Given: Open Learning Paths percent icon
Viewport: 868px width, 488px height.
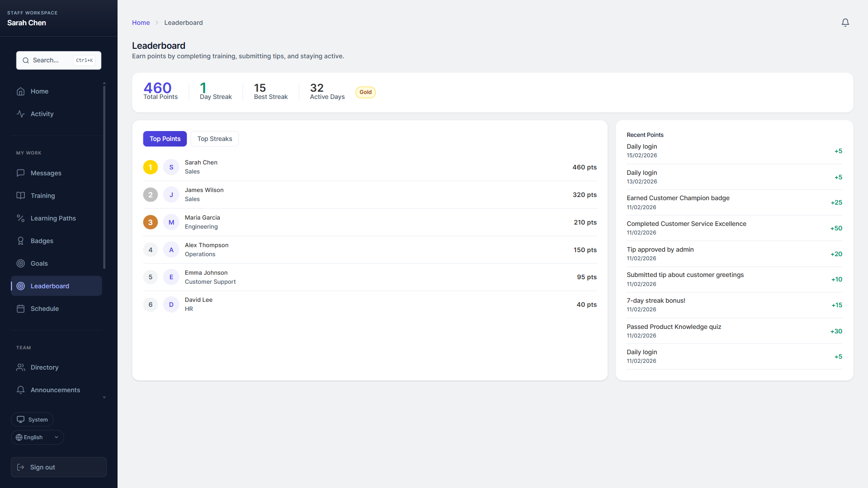Looking at the screenshot, I should pyautogui.click(x=21, y=218).
